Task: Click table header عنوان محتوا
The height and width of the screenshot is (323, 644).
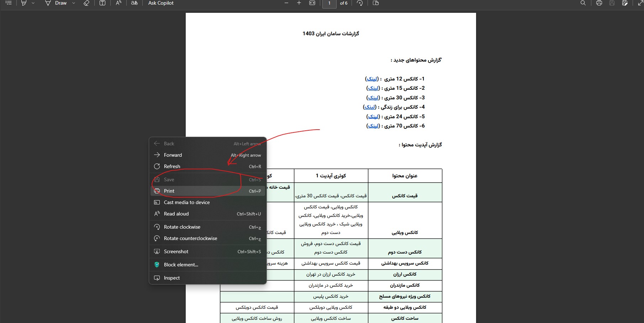Action: tap(405, 176)
